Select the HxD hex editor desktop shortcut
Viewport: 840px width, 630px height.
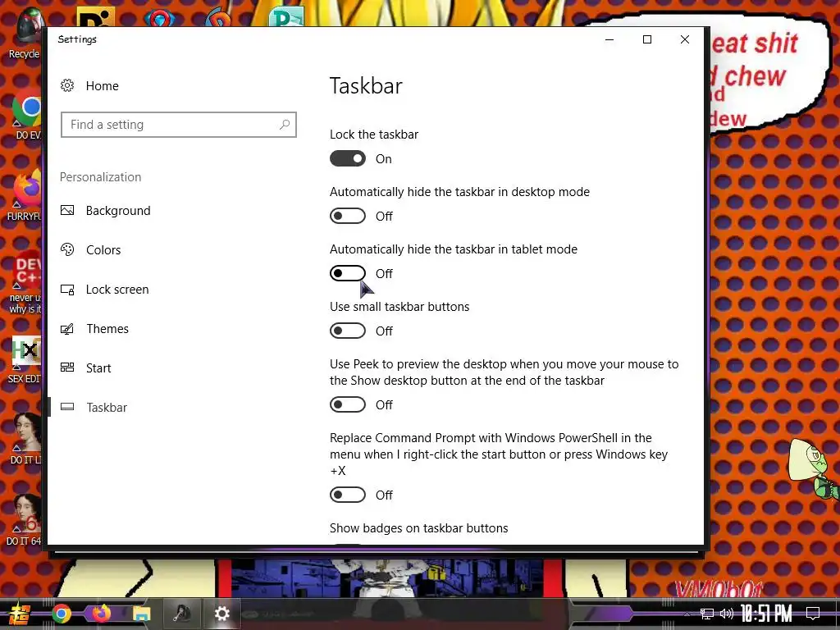pos(25,359)
